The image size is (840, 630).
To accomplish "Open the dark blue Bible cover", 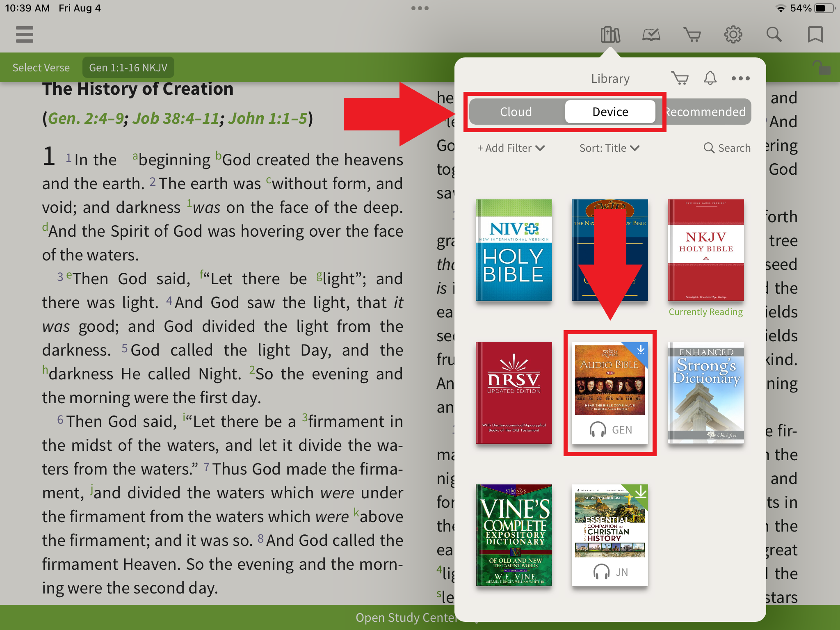I will (610, 250).
